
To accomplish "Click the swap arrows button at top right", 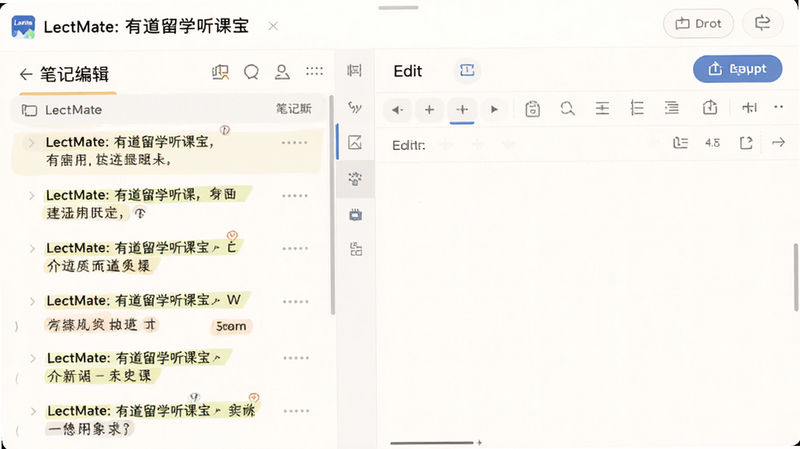I will (x=762, y=23).
